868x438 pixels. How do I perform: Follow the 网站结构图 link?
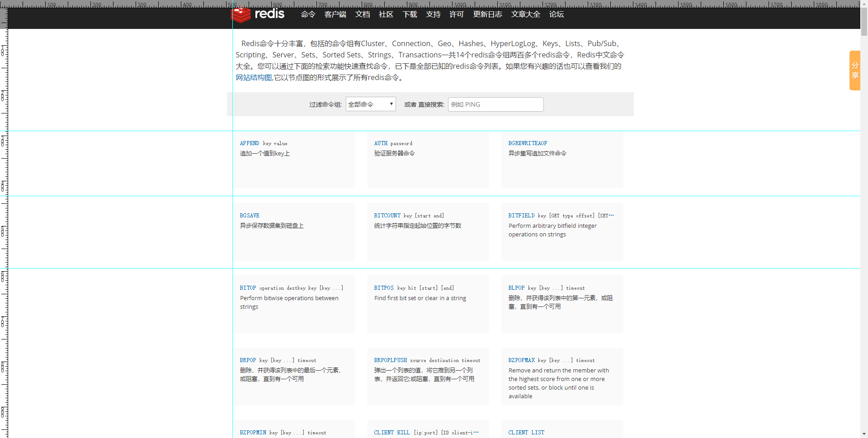pyautogui.click(x=254, y=78)
